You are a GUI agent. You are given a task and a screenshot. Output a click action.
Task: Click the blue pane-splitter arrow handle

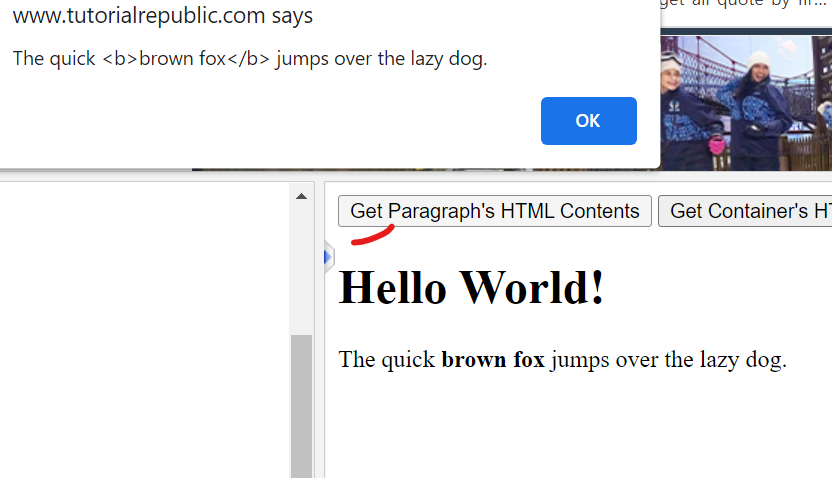pos(327,258)
